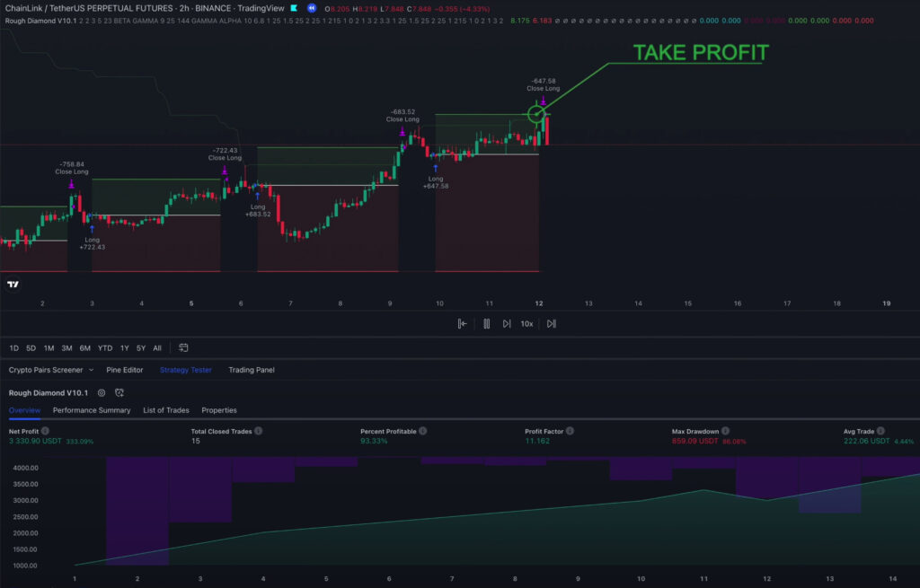Select the List of Trades tab
This screenshot has height=588, width=920.
pyautogui.click(x=166, y=410)
